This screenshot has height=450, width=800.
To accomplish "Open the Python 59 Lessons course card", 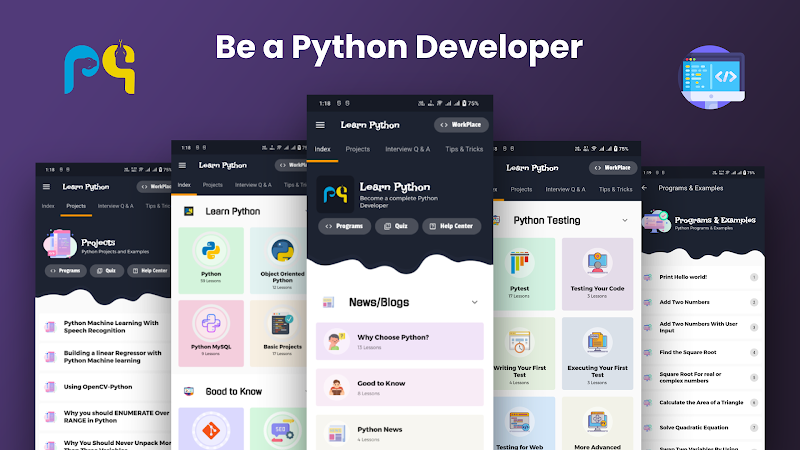I will pyautogui.click(x=211, y=260).
